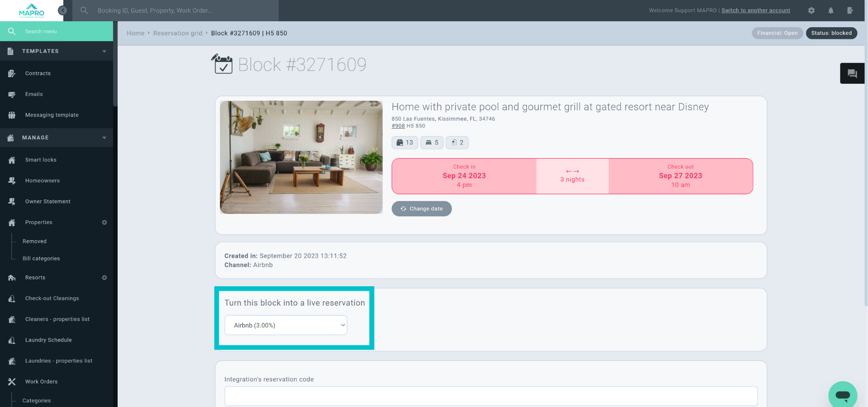Open Owner Statement menu item
868x407 pixels.
tap(47, 202)
